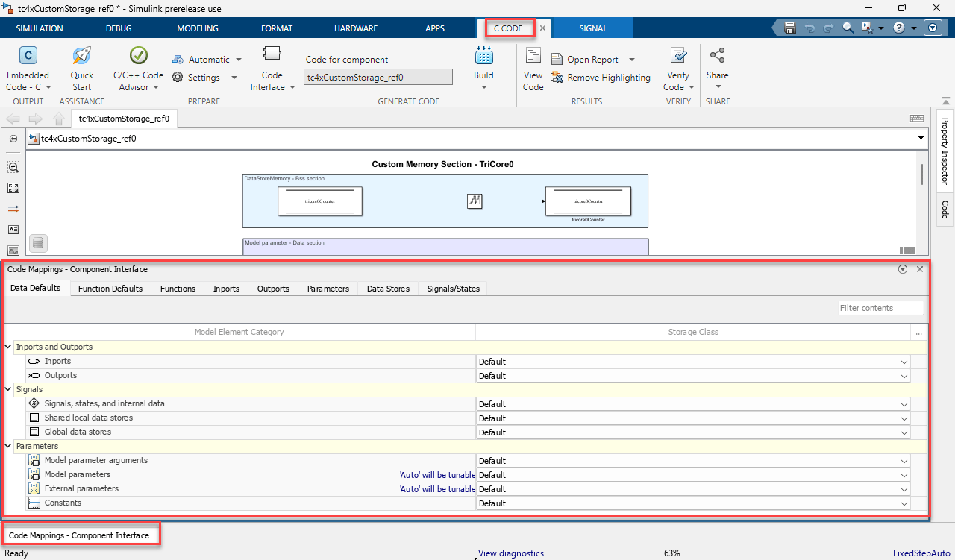Screen dimensions: 955x560
Task: Open the Inports storage class dropdown
Action: 904,362
